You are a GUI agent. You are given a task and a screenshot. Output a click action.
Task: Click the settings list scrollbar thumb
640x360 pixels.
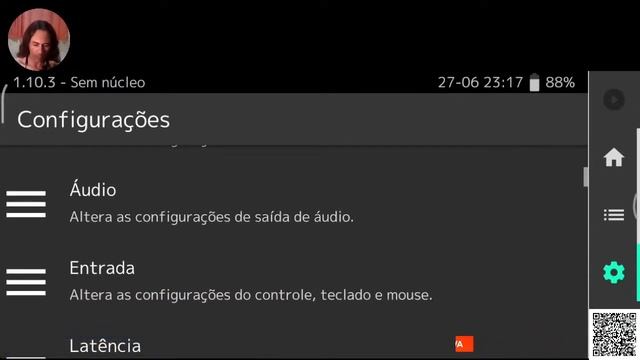(586, 177)
